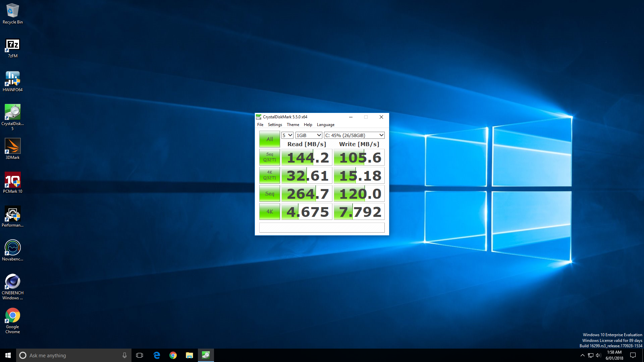Open the File menu in CrystalDiskMark
This screenshot has width=644, height=362.
coord(260,125)
